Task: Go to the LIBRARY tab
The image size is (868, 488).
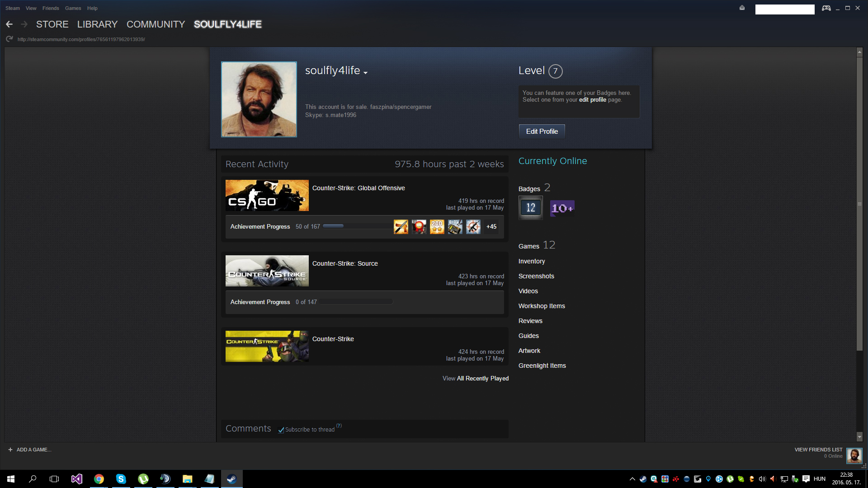Action: tap(97, 24)
